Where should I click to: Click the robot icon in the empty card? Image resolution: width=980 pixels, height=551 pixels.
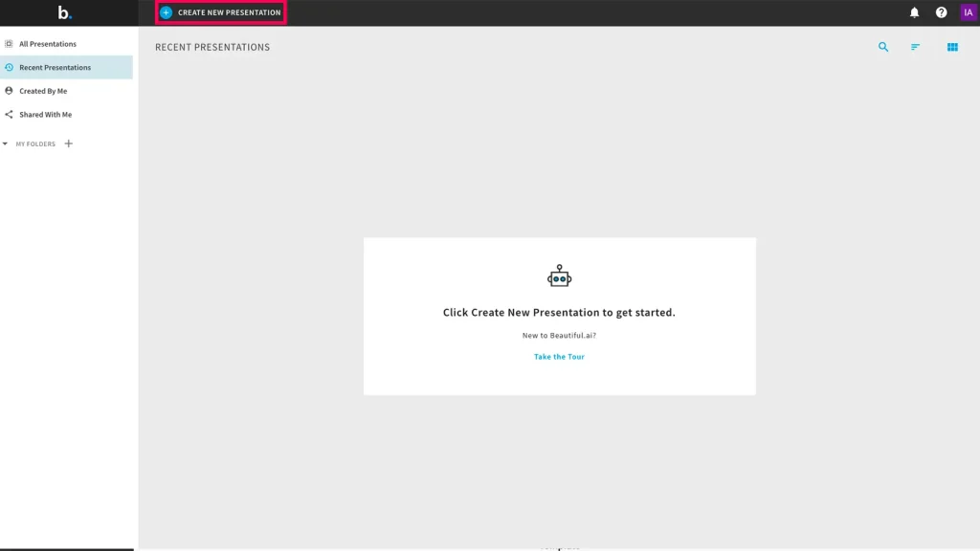[x=559, y=277]
